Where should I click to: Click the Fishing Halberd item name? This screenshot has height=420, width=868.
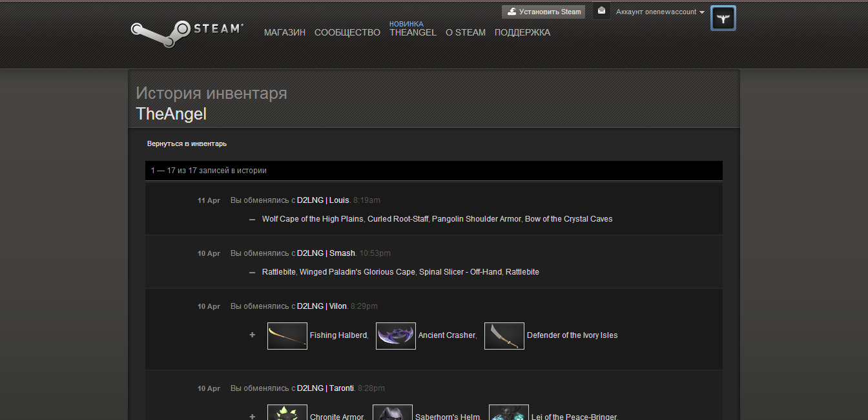(x=338, y=335)
